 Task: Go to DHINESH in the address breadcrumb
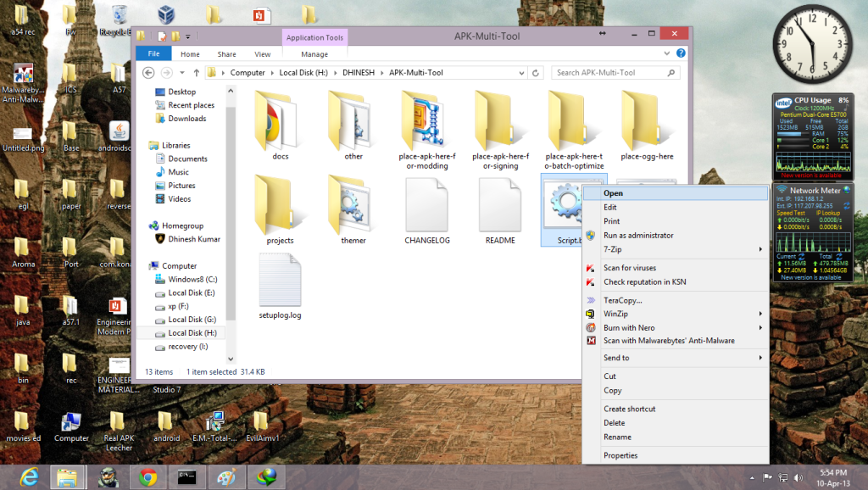(359, 73)
